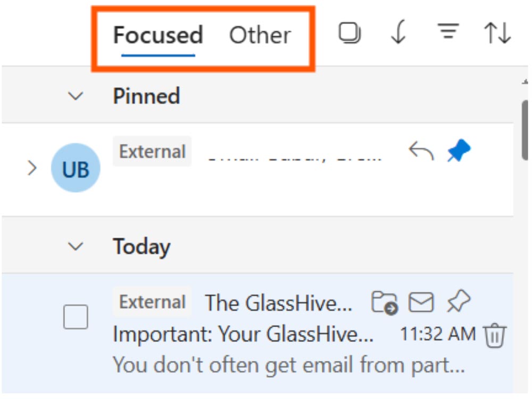Click the jump-to arrow icon in the toolbar
Image resolution: width=532 pixels, height=399 pixels.
398,34
